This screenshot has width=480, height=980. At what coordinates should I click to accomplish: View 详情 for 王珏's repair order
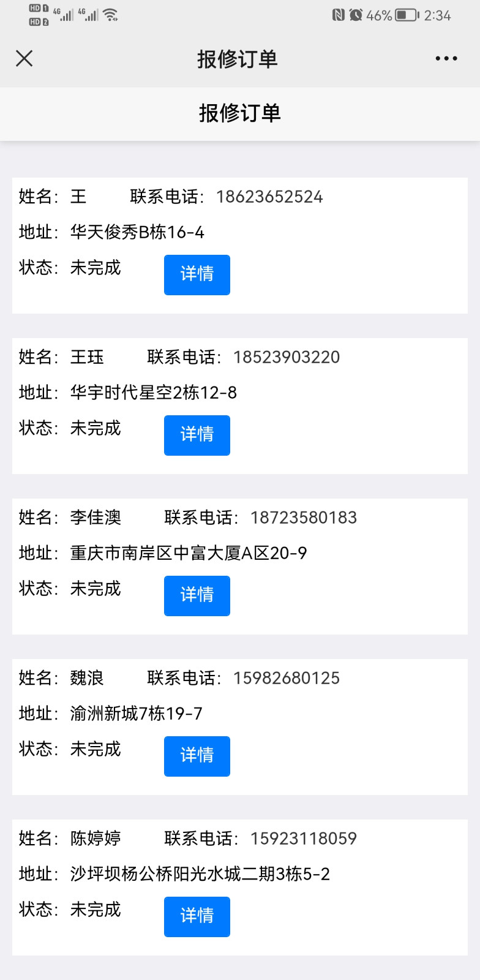[197, 435]
